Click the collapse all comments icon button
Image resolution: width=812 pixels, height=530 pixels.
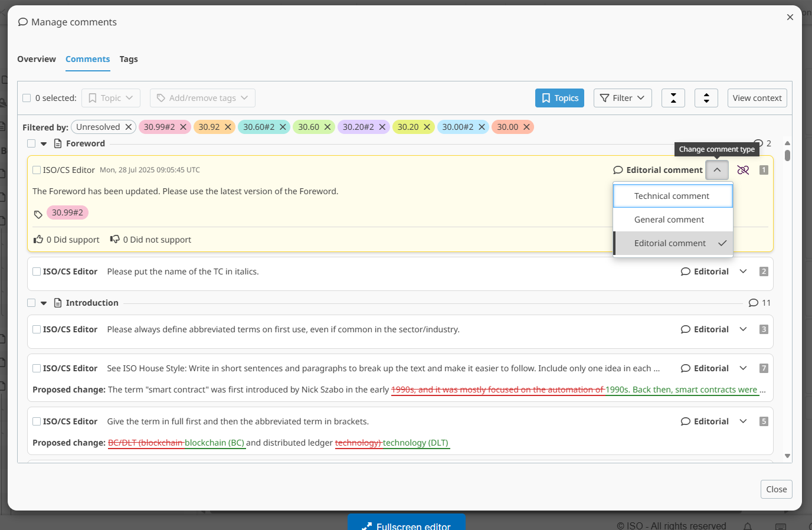pos(673,98)
